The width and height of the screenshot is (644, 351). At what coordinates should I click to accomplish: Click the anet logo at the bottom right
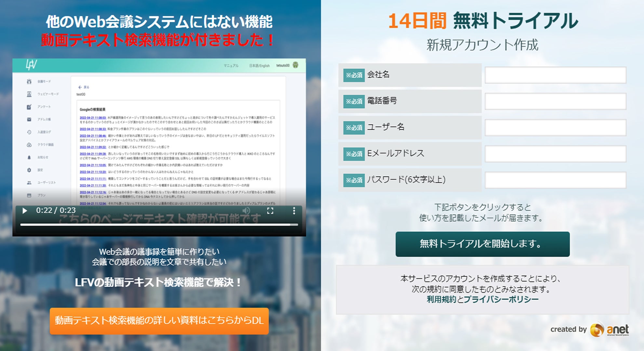click(x=609, y=330)
